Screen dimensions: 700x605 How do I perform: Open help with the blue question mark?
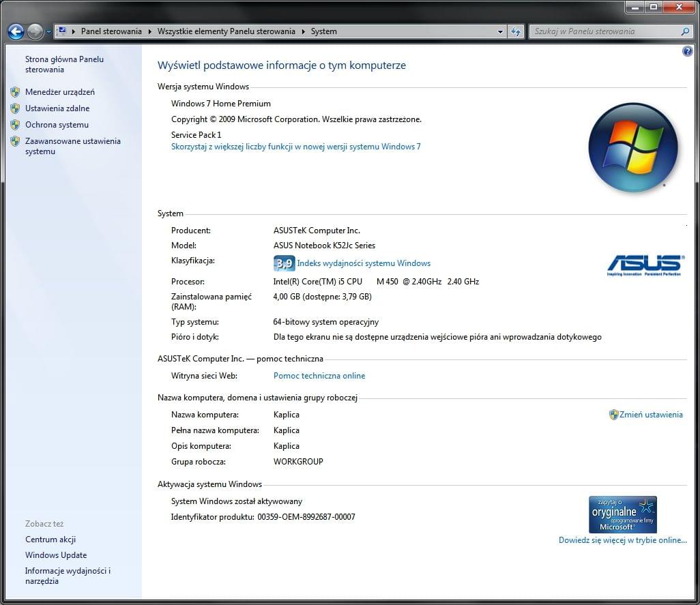[688, 51]
